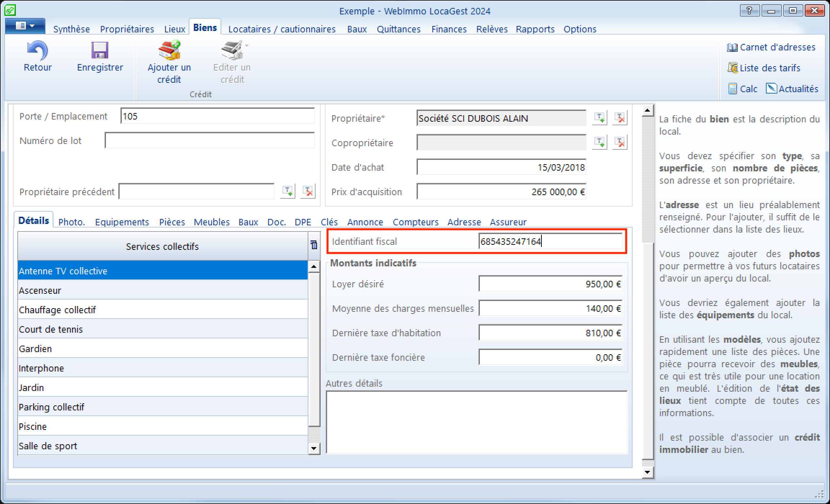The height and width of the screenshot is (504, 830).
Task: Open Actualités news
Action: (792, 89)
